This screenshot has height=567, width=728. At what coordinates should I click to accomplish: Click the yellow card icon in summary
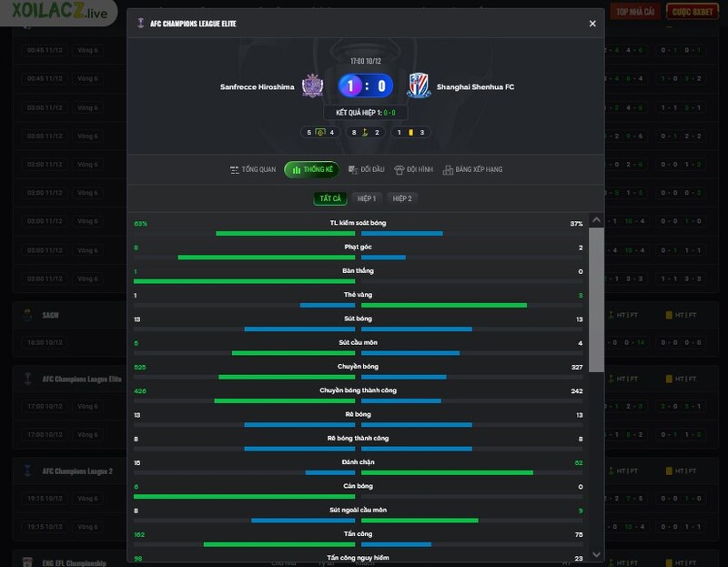pyautogui.click(x=410, y=133)
